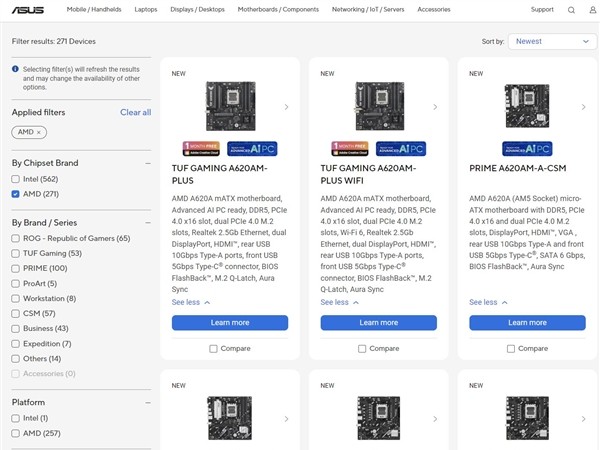Click TUF GAMING A620AM-PLUS WIFI motherboard image
Screen dimensions: 600x450
tap(380, 106)
